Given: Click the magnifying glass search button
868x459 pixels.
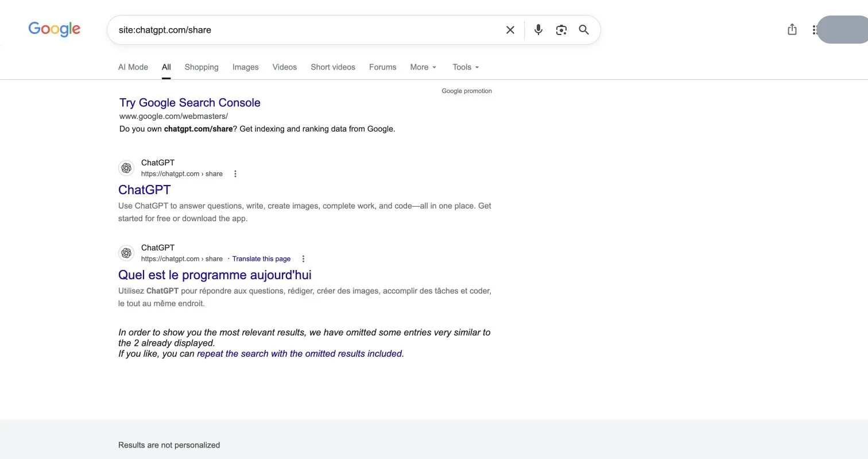Looking at the screenshot, I should coord(584,30).
